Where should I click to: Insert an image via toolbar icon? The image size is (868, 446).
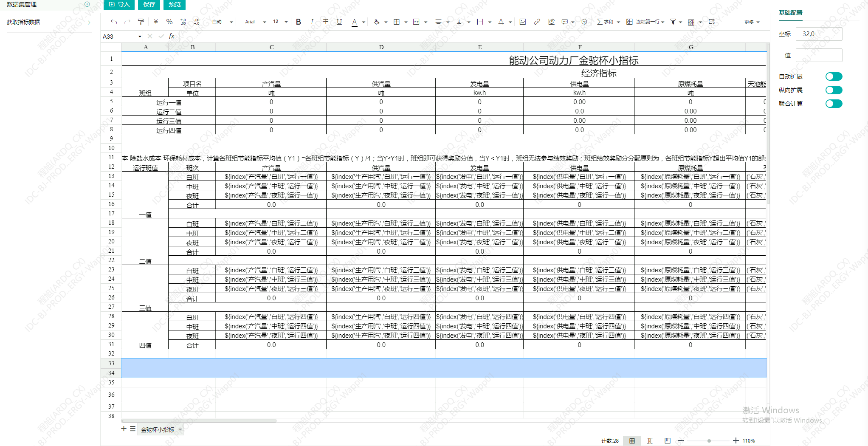coord(523,22)
